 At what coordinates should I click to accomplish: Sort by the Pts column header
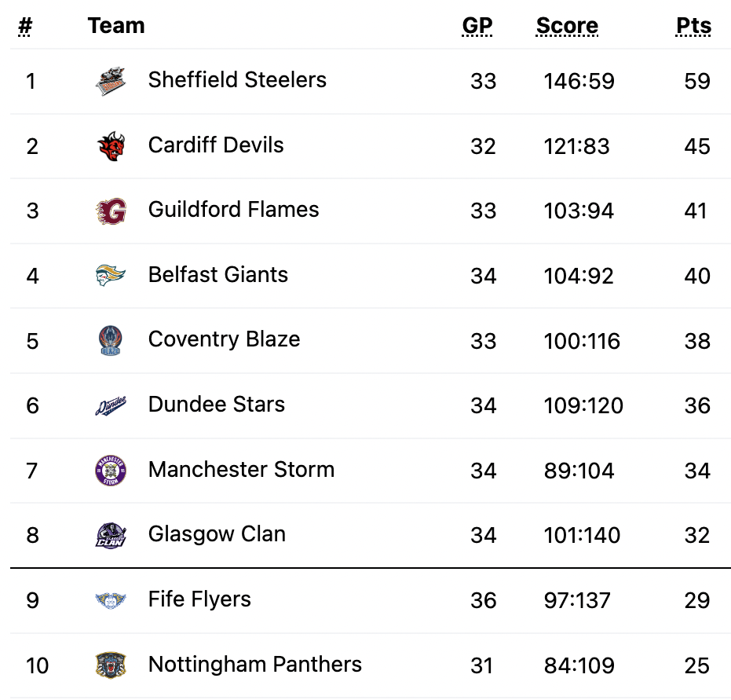click(x=694, y=25)
